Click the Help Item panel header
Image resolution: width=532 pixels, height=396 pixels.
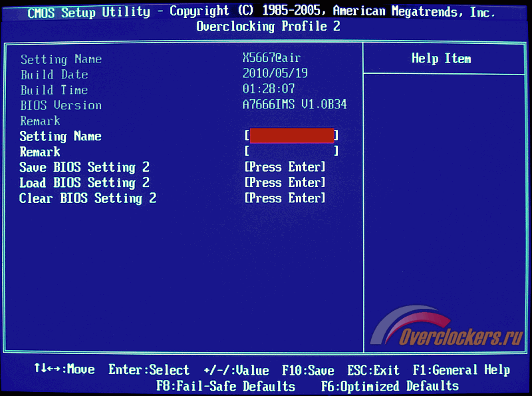coord(441,59)
